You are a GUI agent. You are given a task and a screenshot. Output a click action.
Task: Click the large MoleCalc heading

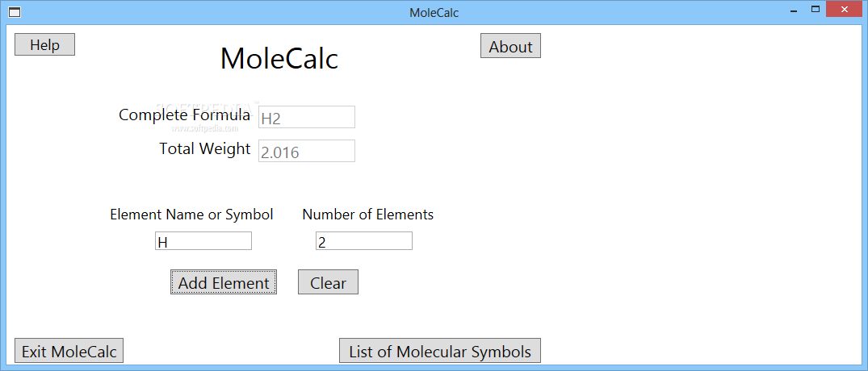pyautogui.click(x=279, y=58)
